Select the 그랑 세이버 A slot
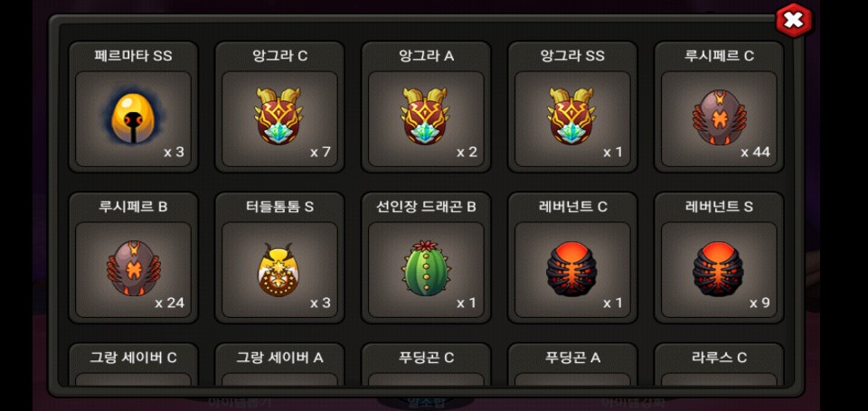Image resolution: width=868 pixels, height=411 pixels. (x=279, y=365)
